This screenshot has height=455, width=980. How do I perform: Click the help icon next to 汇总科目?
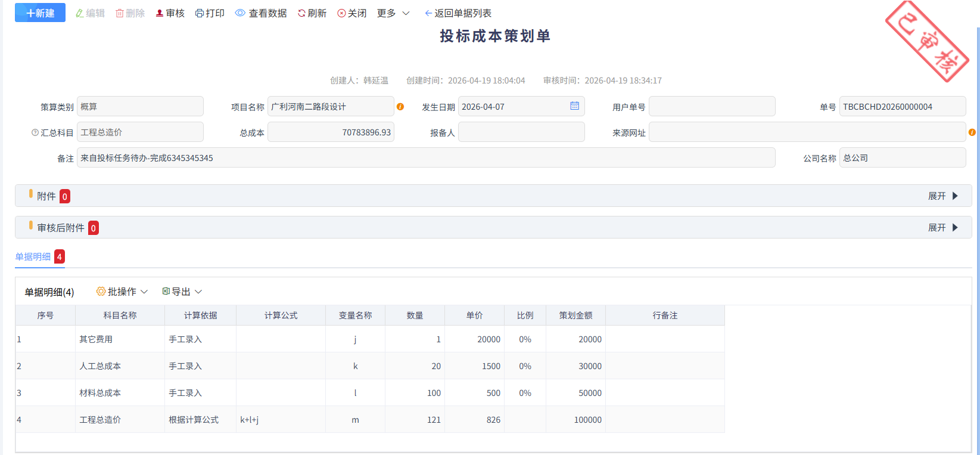[35, 132]
